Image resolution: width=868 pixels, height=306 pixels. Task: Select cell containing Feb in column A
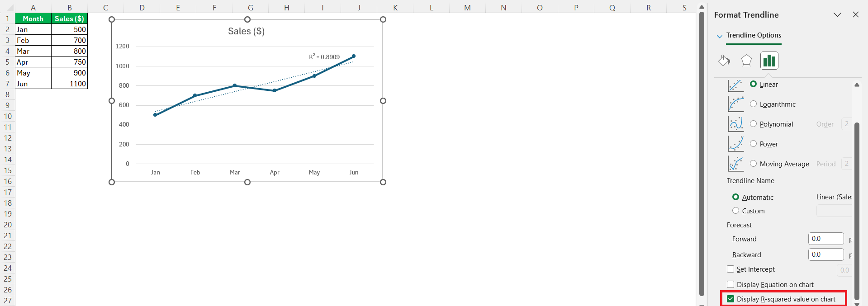(x=33, y=40)
